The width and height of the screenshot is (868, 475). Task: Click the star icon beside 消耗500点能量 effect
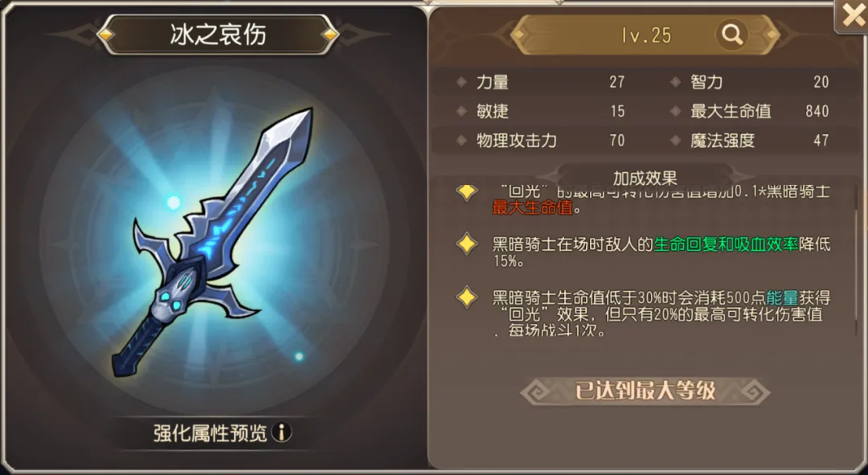coord(467,298)
